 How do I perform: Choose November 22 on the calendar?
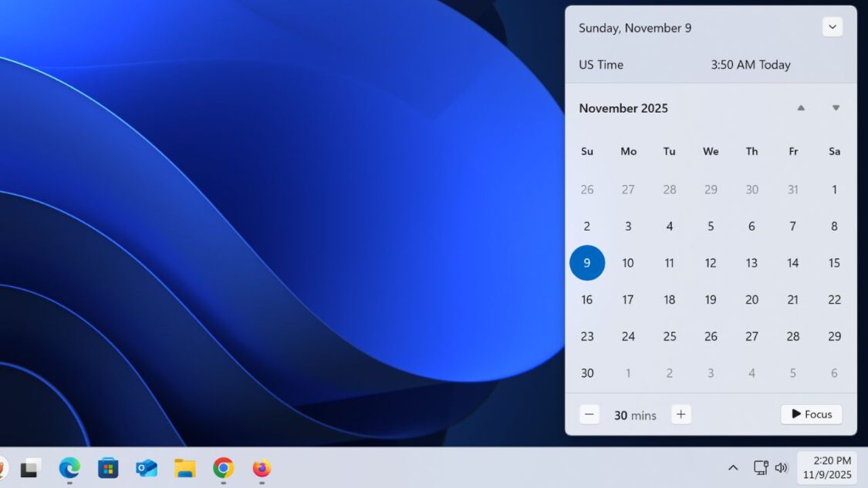(834, 299)
